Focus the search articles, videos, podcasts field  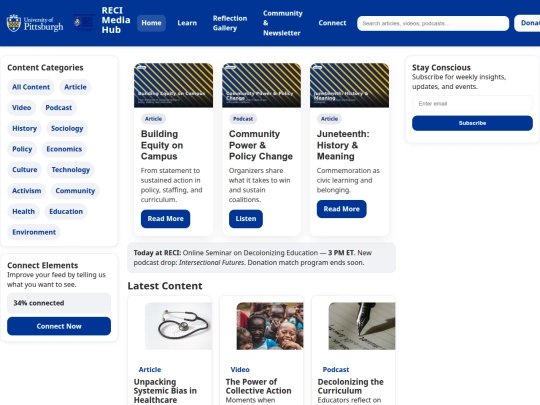(x=433, y=23)
